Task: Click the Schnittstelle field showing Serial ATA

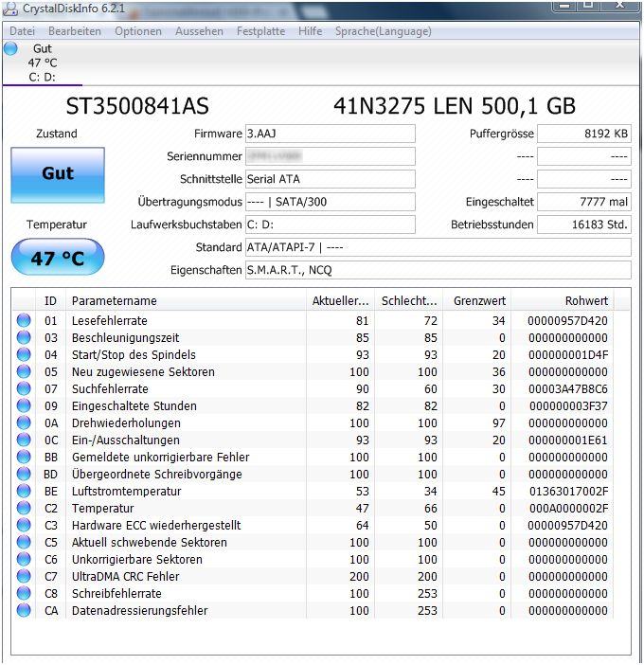Action: click(331, 179)
